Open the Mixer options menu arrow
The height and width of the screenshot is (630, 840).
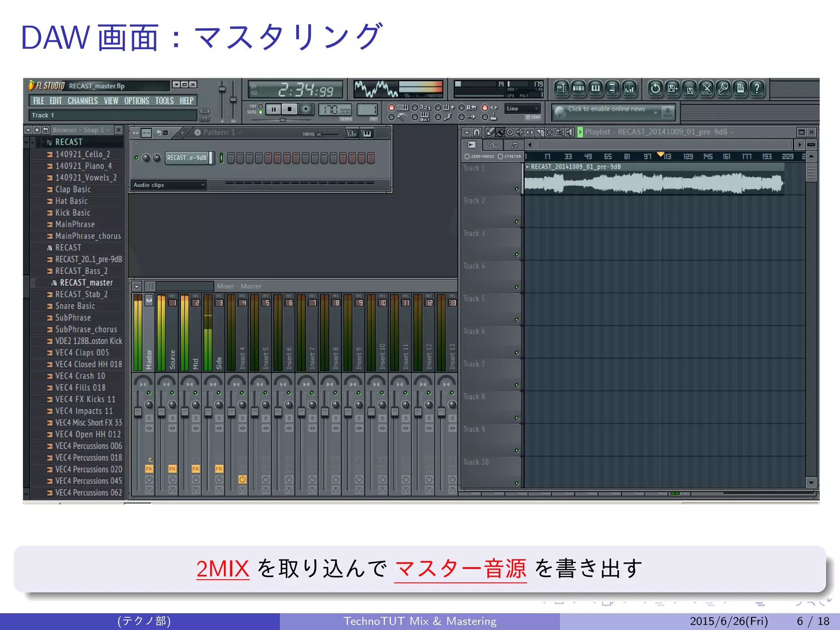click(137, 286)
